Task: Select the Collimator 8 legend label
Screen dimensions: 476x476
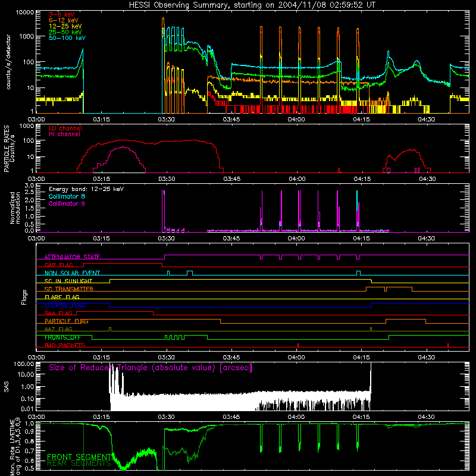Action: point(67,196)
